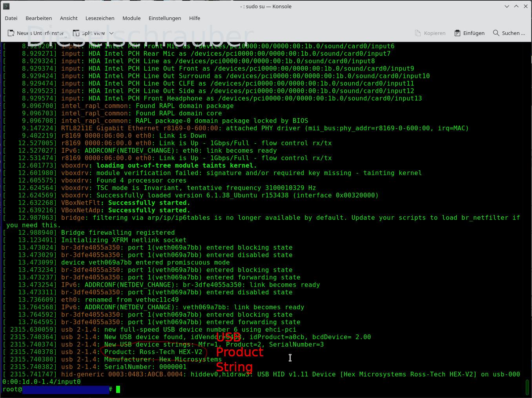The width and height of the screenshot is (532, 398).
Task: Click 'hid-generic 0003:0483:A0CB.0004' text
Action: [x=122, y=374]
